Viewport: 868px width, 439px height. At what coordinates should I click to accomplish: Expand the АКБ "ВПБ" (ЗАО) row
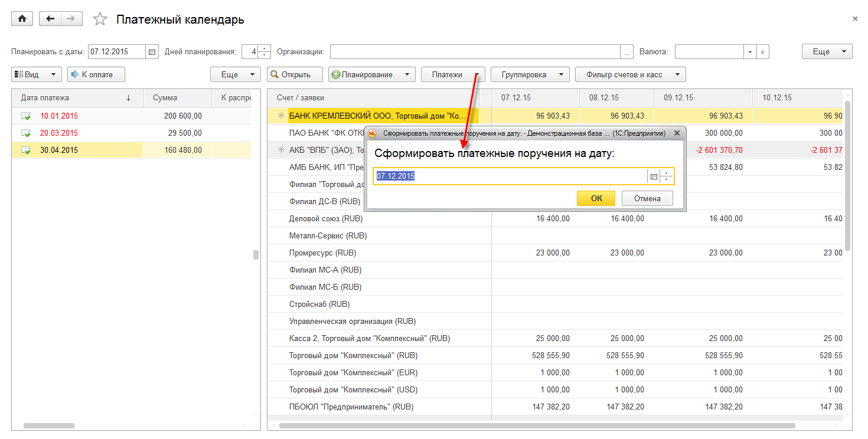click(280, 150)
